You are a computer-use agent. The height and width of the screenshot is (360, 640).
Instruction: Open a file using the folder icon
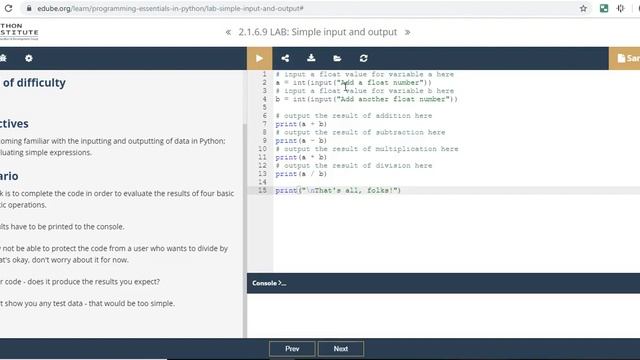pyautogui.click(x=337, y=58)
